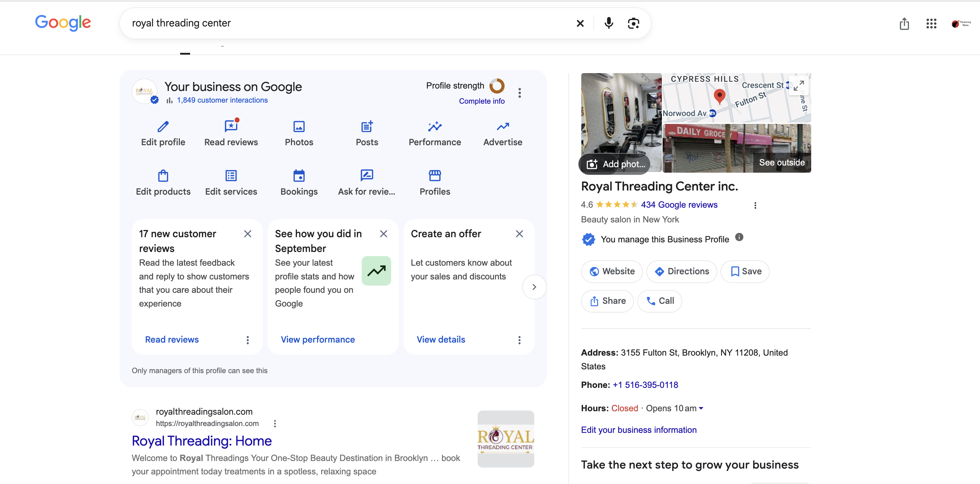Viewport: 980px width, 484px height.
Task: Open the See outside street view thumbnail
Action: (x=736, y=148)
